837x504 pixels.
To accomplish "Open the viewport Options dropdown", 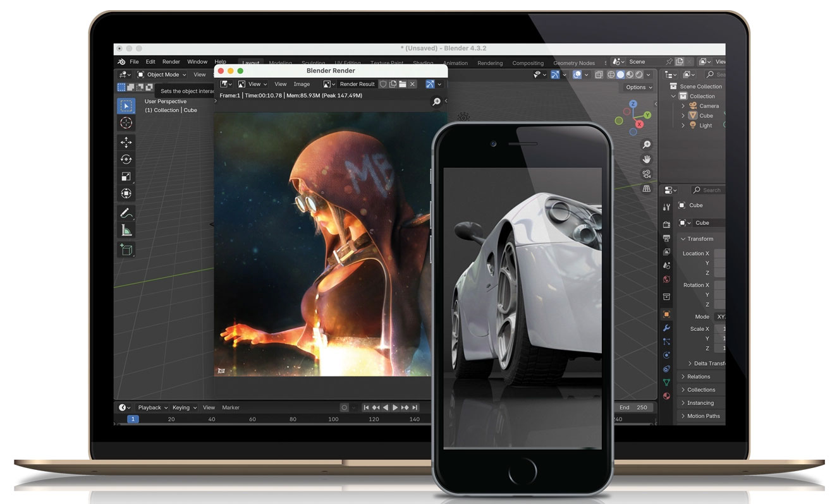I will coord(638,87).
